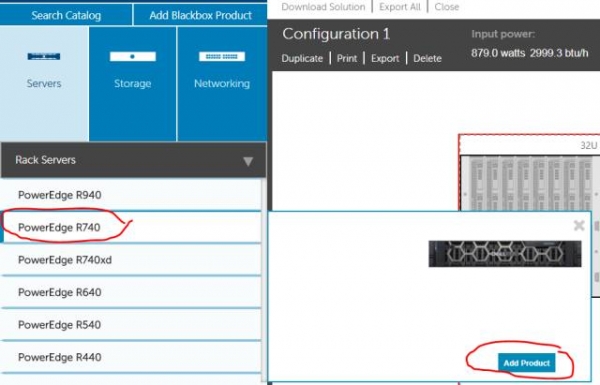The height and width of the screenshot is (385, 600).
Task: Open the Networking category icon
Action: point(222,57)
